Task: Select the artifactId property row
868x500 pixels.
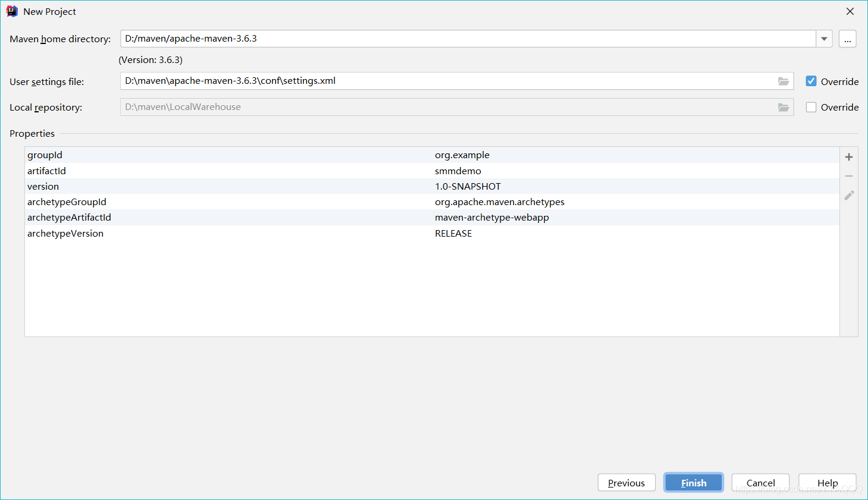Action: (x=432, y=171)
